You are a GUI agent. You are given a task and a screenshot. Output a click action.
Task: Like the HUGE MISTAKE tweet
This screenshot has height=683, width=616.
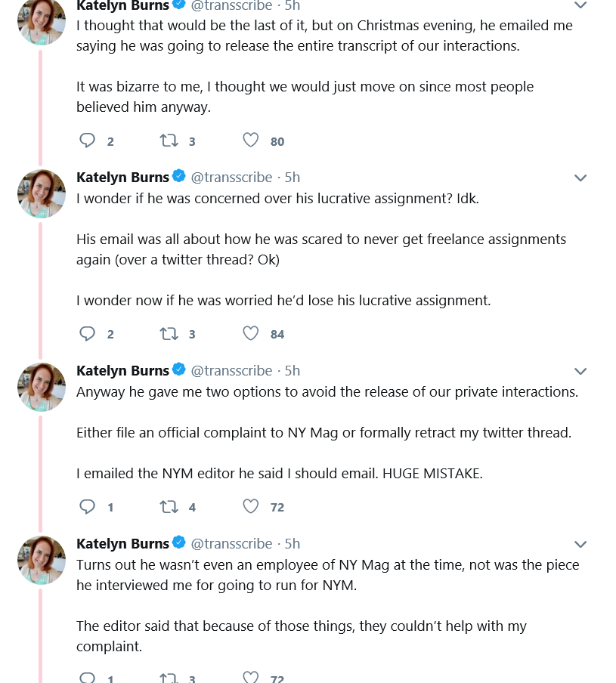pyautogui.click(x=250, y=507)
